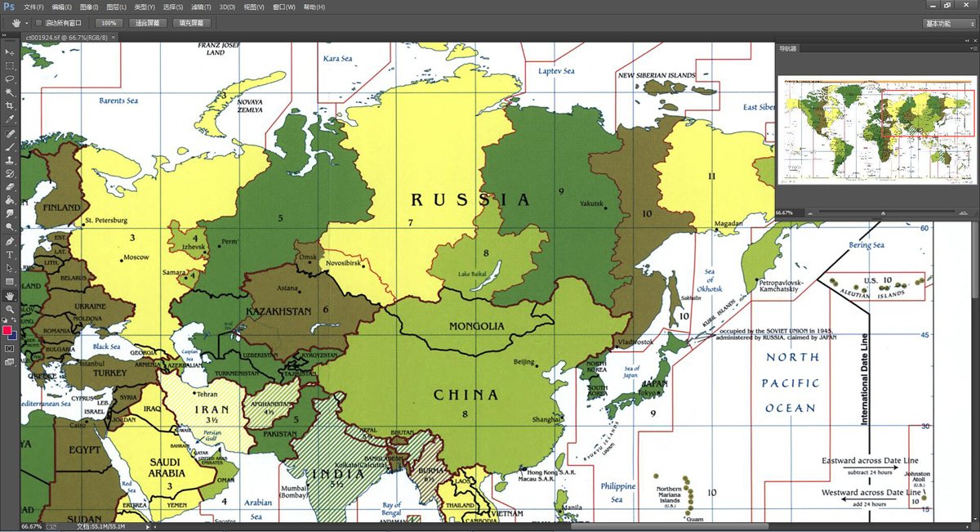Select the Pen tool
980x532 pixels.
(10, 242)
